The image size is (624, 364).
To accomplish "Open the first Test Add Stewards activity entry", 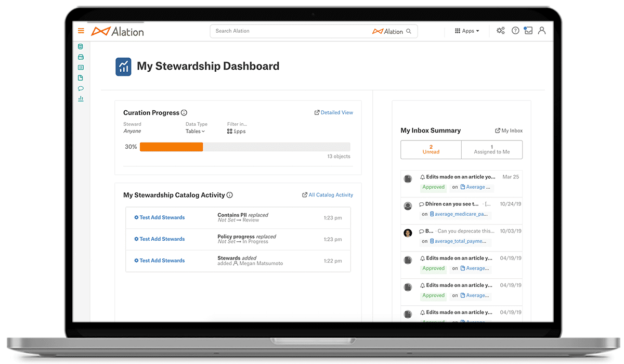I will (161, 217).
